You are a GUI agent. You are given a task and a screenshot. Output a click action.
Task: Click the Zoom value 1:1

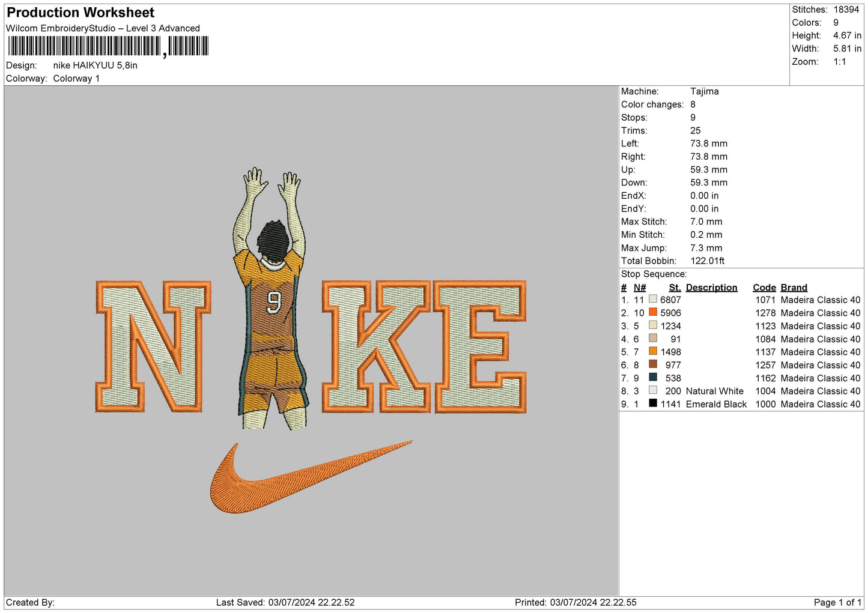839,62
